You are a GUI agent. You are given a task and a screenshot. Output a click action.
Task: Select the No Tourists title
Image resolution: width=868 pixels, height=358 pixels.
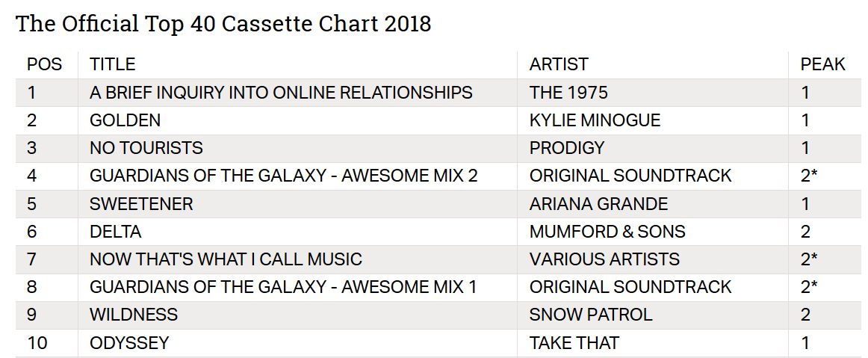tap(146, 148)
